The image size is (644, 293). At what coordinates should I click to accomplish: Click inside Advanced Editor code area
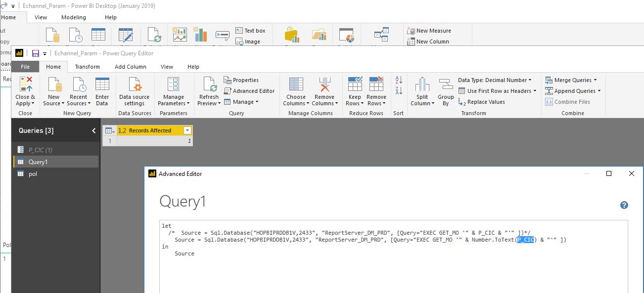pyautogui.click(x=394, y=256)
